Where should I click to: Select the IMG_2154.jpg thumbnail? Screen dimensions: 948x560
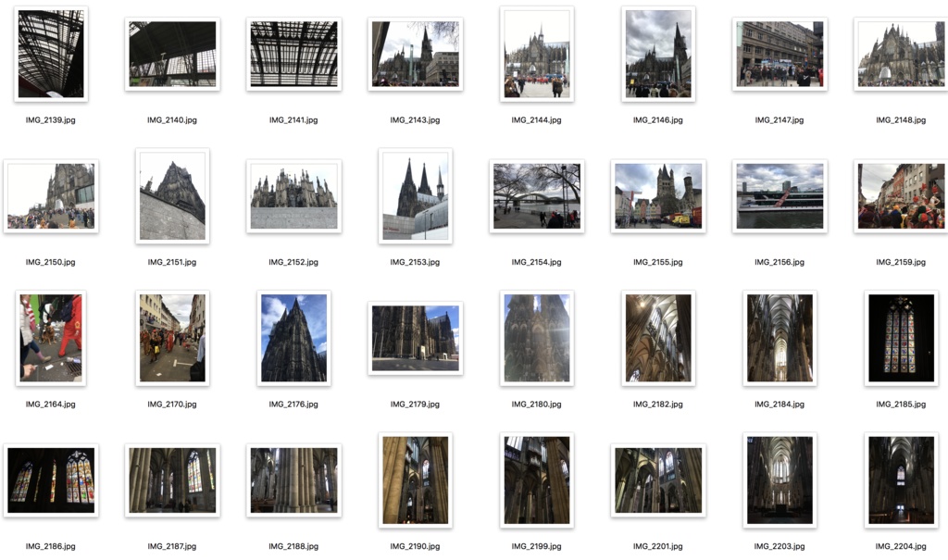(537, 196)
